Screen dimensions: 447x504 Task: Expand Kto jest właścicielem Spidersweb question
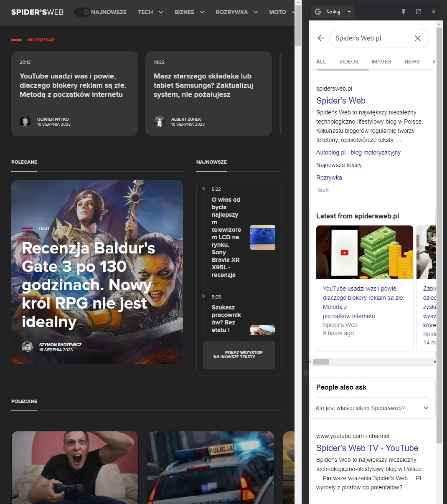tap(372, 408)
